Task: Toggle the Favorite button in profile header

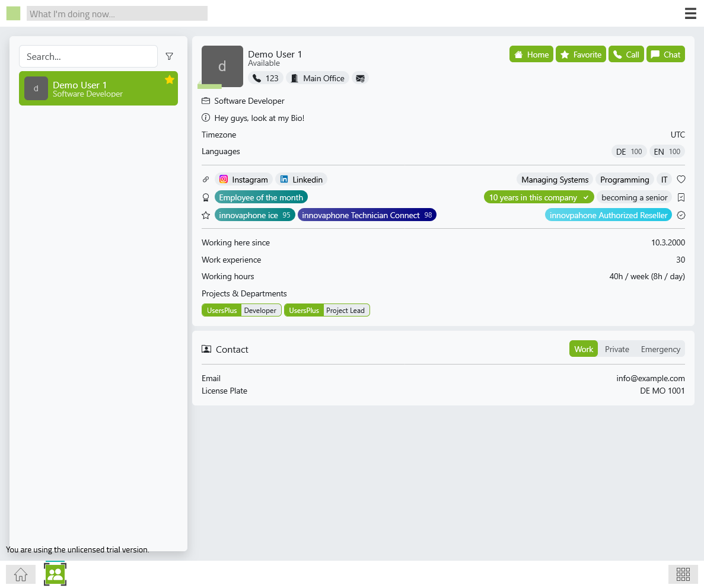Action: [x=581, y=55]
